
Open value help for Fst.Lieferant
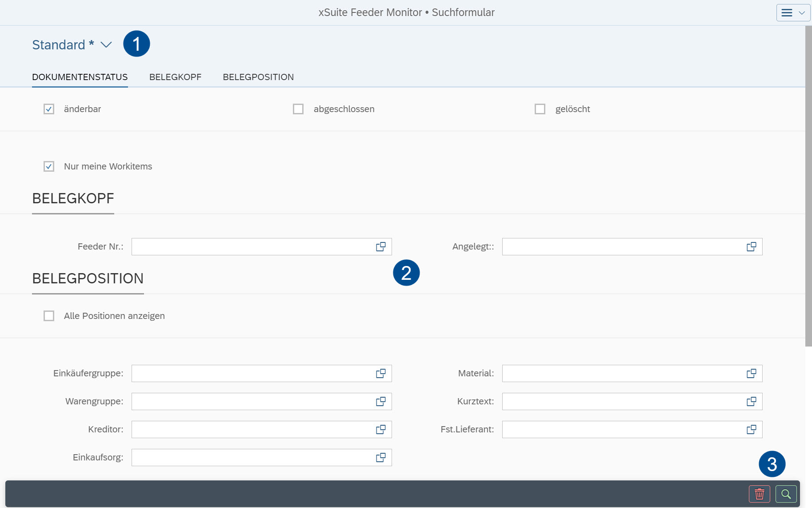(x=752, y=429)
